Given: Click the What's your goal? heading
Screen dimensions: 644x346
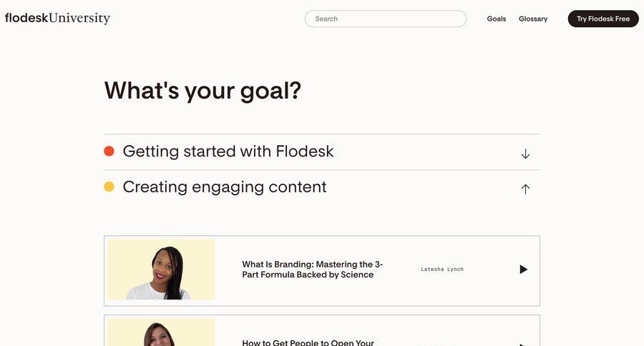Looking at the screenshot, I should 203,91.
